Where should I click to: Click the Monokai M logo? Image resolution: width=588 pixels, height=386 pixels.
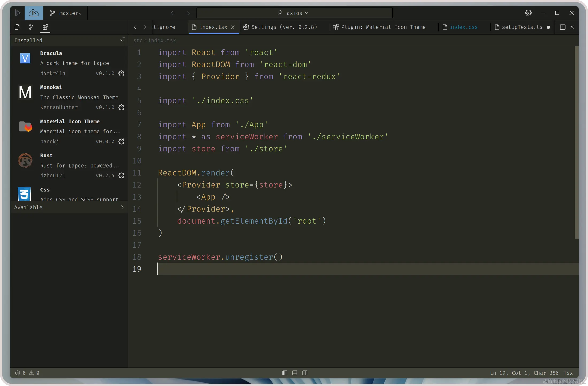25,93
